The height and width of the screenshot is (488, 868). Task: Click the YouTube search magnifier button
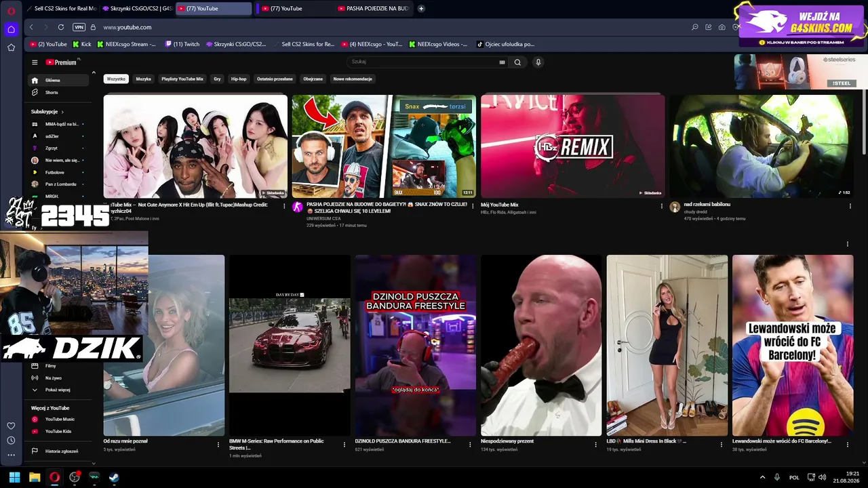coord(517,62)
